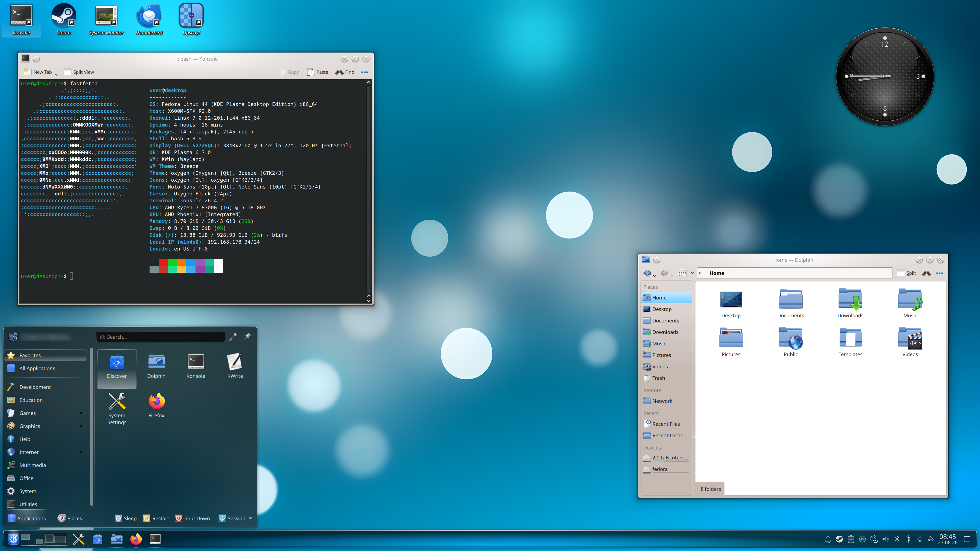Expand the Session dropdown in launcher
This screenshot has width=980, height=551.
coord(250,518)
